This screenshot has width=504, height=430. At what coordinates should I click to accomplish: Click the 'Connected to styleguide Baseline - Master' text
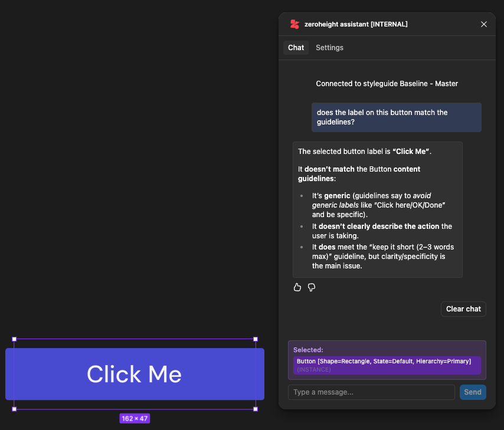coord(387,84)
